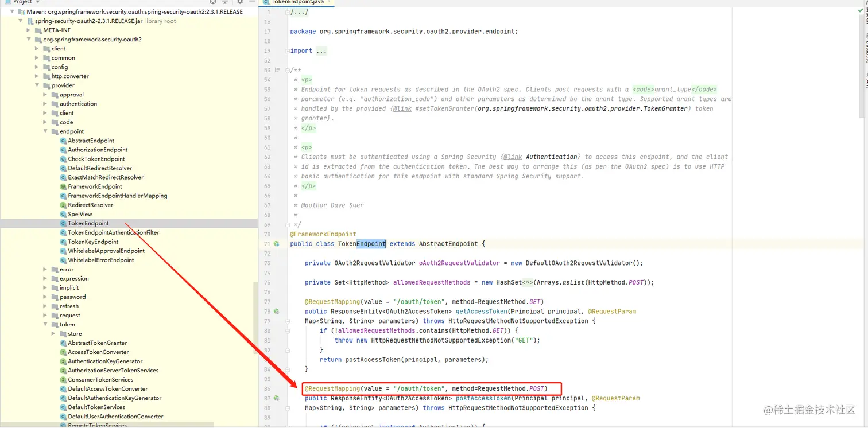
Task: Click the jar library icon for spring-security-oauth2
Action: coord(30,21)
